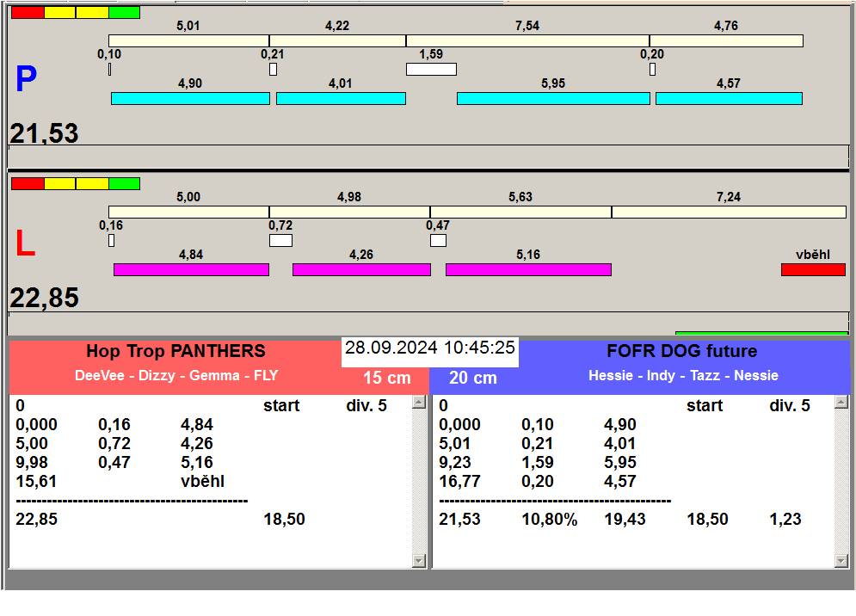Click the white 0,16 start bar in lane L
The image size is (856, 616).
[111, 240]
